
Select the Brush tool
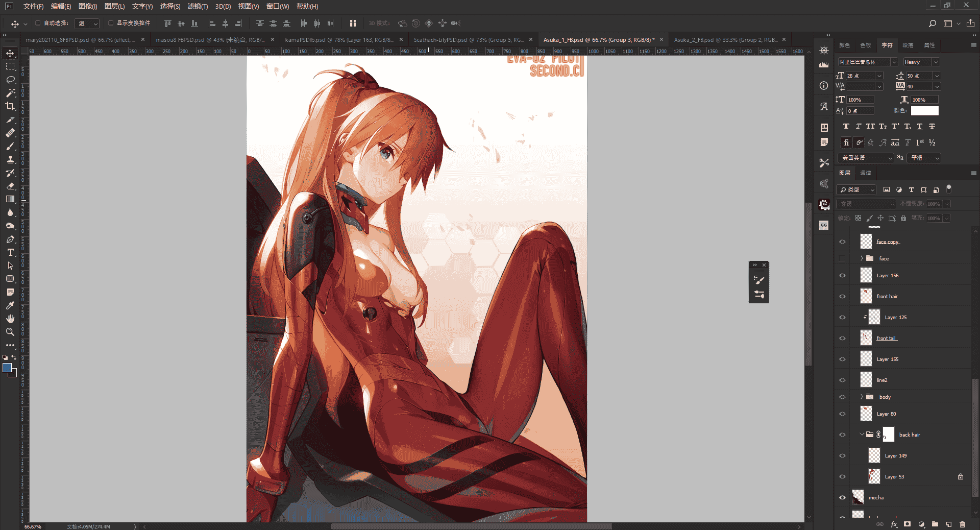coord(10,146)
